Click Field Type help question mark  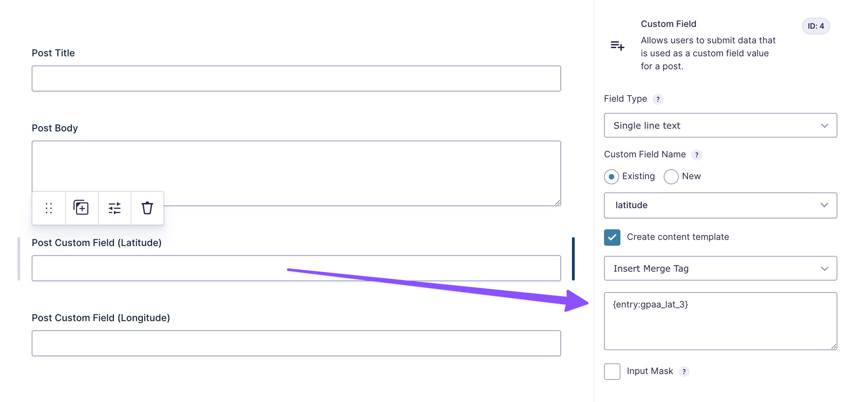[658, 99]
